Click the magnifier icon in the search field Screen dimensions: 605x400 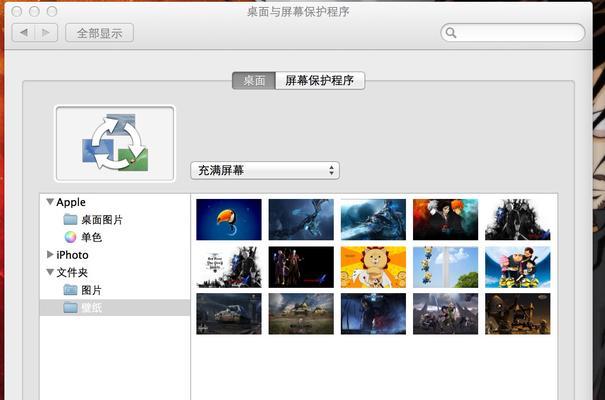(451, 33)
